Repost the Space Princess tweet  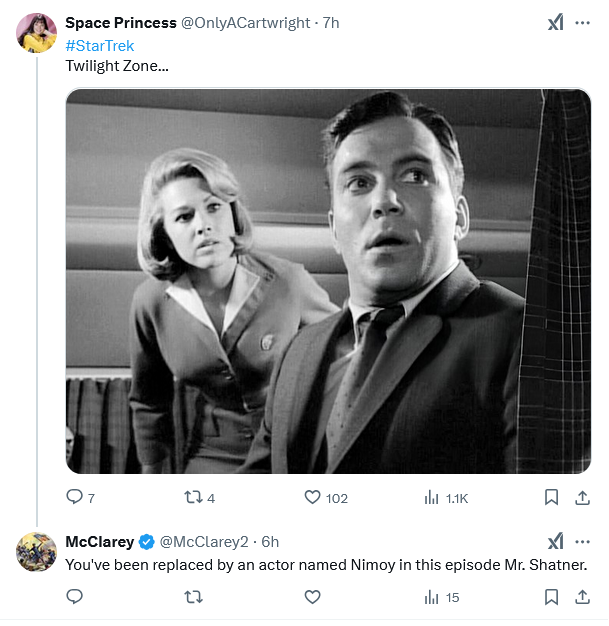click(x=194, y=497)
